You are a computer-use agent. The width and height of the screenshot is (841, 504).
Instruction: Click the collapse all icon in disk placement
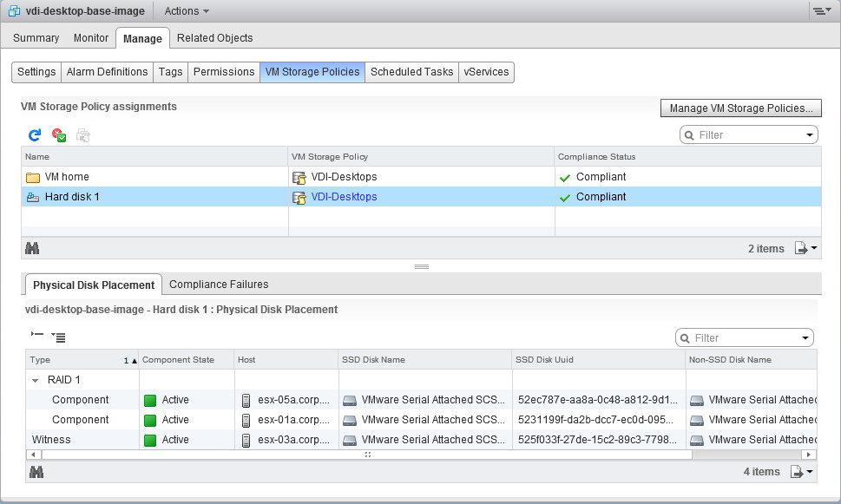coord(36,336)
